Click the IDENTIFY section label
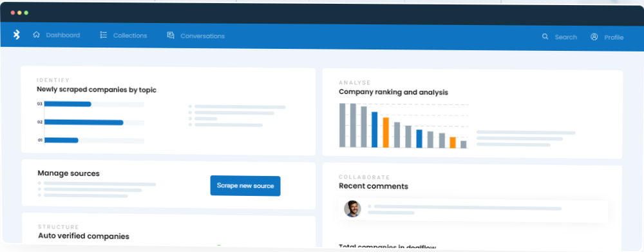The image size is (644, 252). (53, 80)
